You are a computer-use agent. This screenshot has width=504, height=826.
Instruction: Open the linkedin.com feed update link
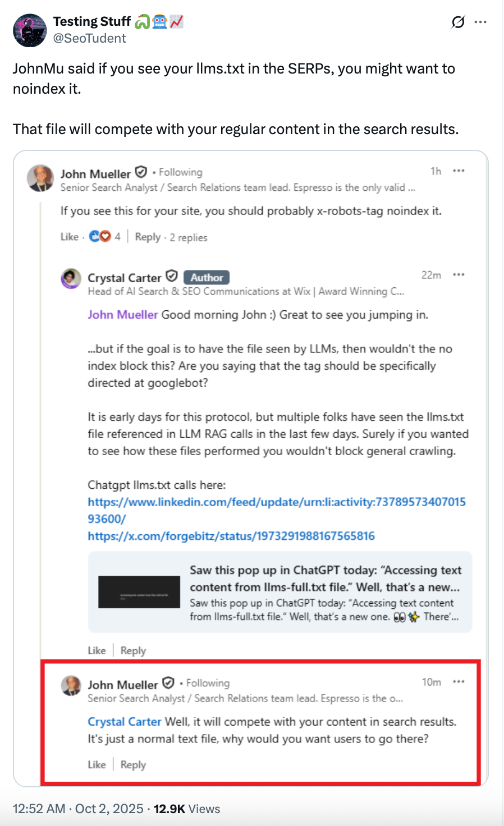(276, 502)
